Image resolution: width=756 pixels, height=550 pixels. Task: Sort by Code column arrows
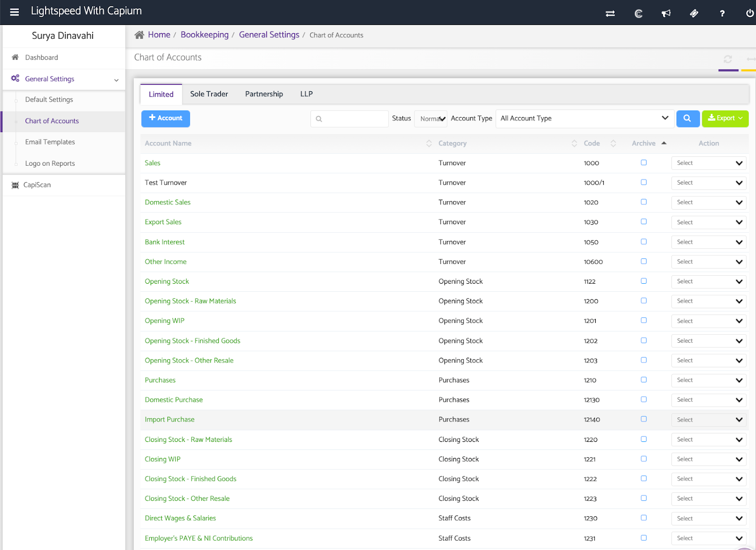coord(613,144)
